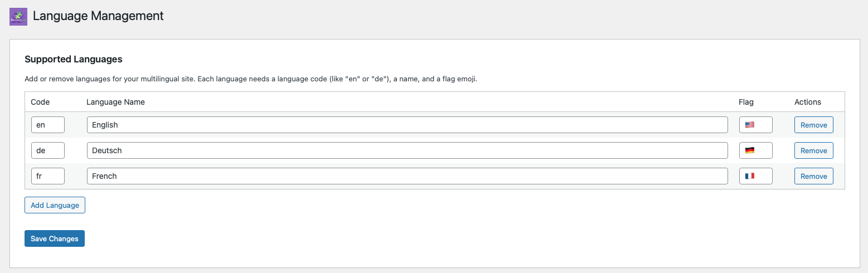Focus the English language name field

(x=408, y=125)
